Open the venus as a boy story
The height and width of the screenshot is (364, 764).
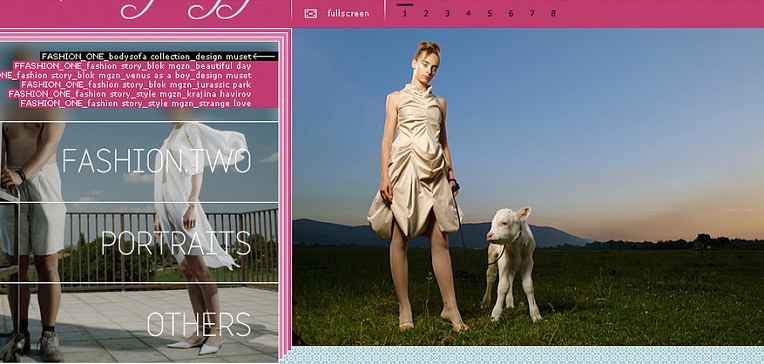126,76
